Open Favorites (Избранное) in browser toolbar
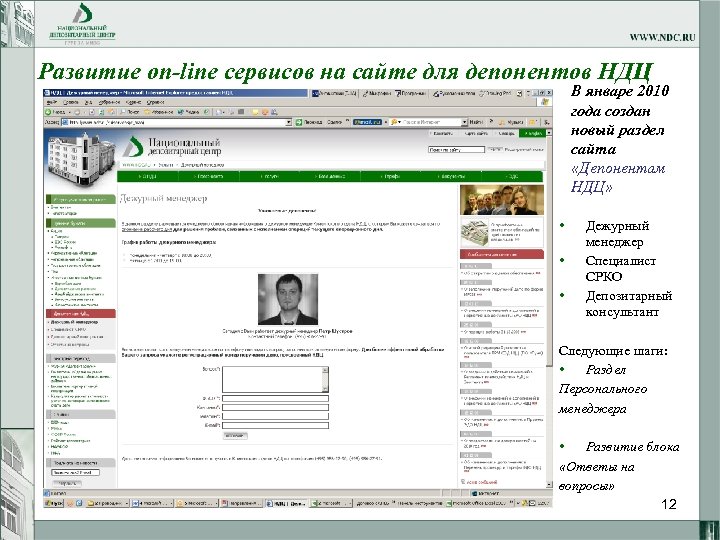 coord(159,112)
